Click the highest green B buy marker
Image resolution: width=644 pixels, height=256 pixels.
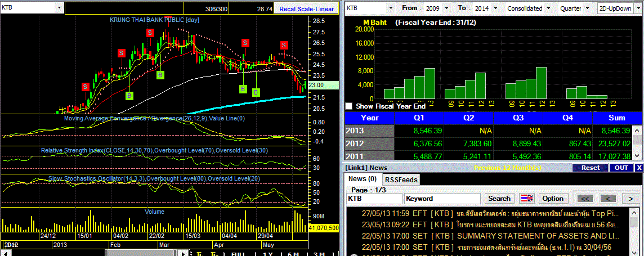pyautogui.click(x=160, y=75)
